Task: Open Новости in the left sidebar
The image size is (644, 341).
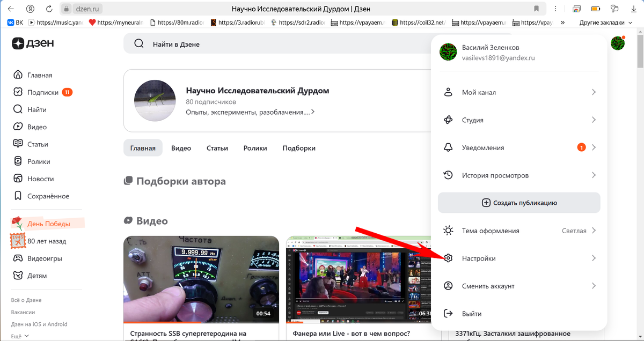Action: tap(33, 179)
